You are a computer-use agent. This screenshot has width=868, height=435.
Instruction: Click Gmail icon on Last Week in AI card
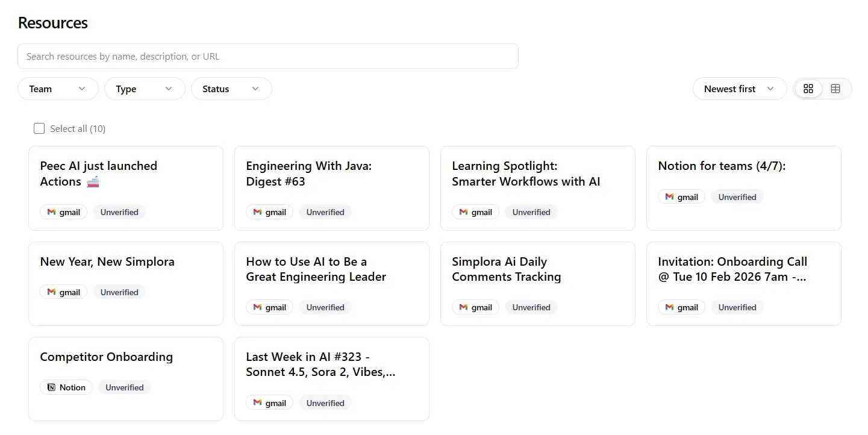[x=258, y=403]
